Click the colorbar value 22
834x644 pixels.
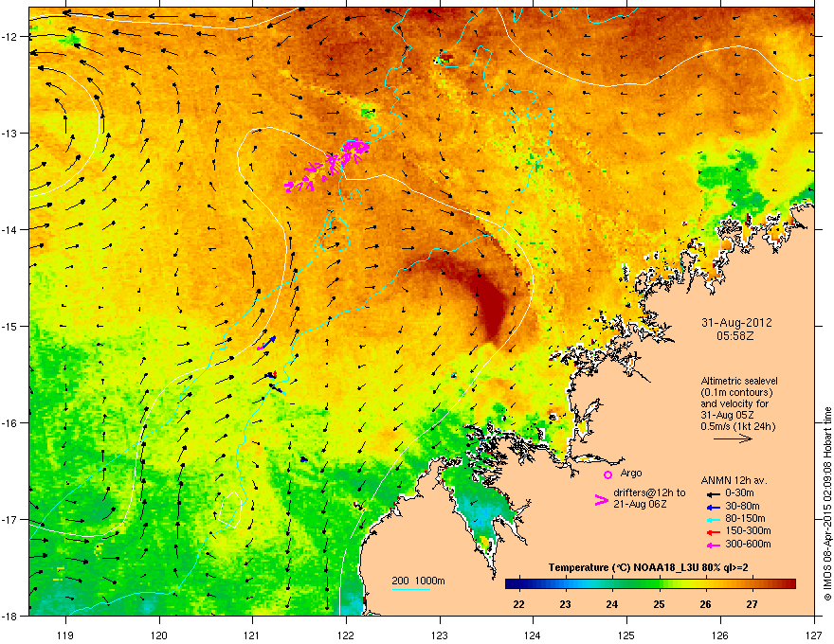[518, 604]
